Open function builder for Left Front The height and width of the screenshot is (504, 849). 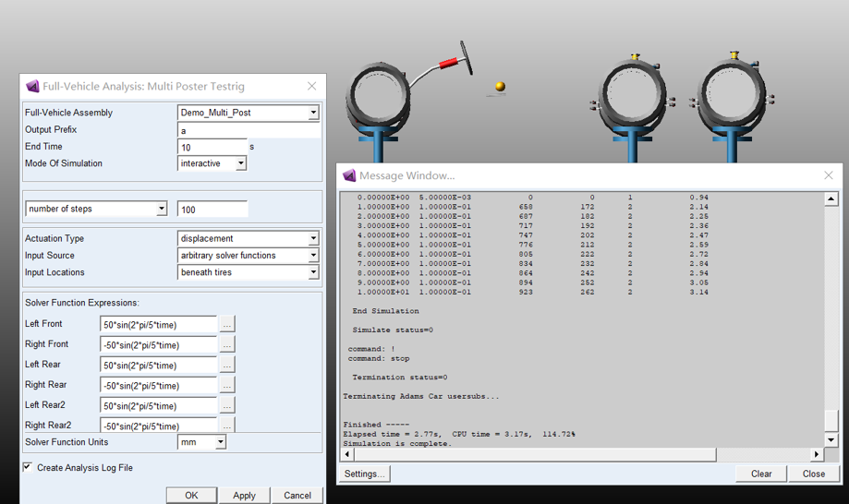click(227, 325)
